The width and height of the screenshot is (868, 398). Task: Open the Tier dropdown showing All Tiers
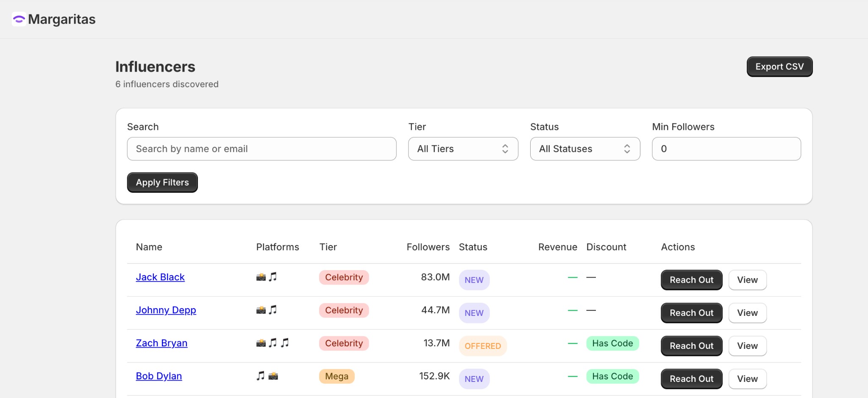pos(462,149)
